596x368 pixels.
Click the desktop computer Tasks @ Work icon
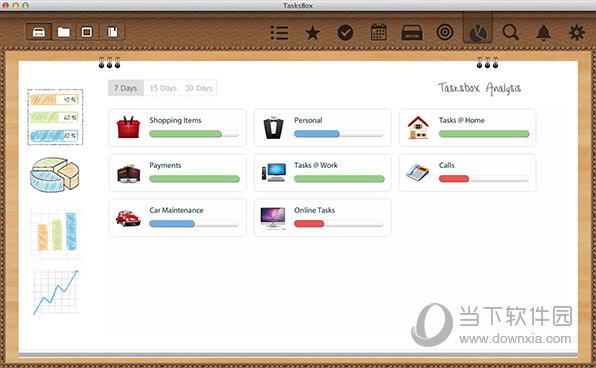coord(274,172)
